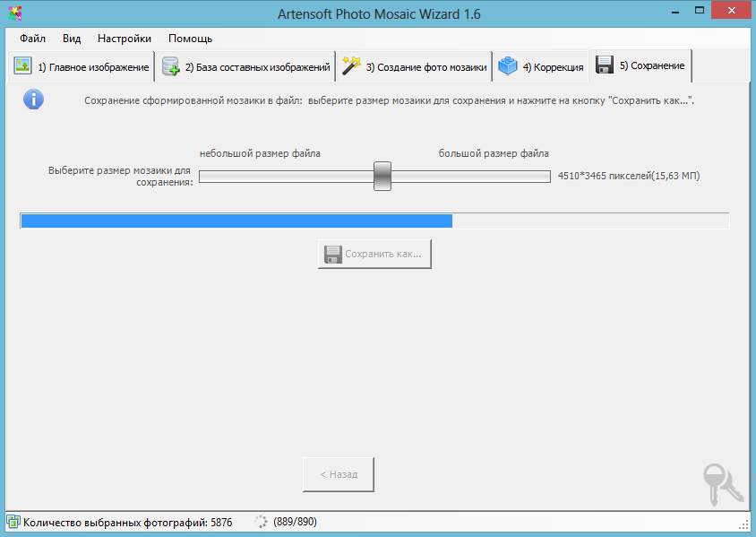Click the floppy icon on Сохранить как button
Screen dimensions: 756x537
[x=332, y=255]
